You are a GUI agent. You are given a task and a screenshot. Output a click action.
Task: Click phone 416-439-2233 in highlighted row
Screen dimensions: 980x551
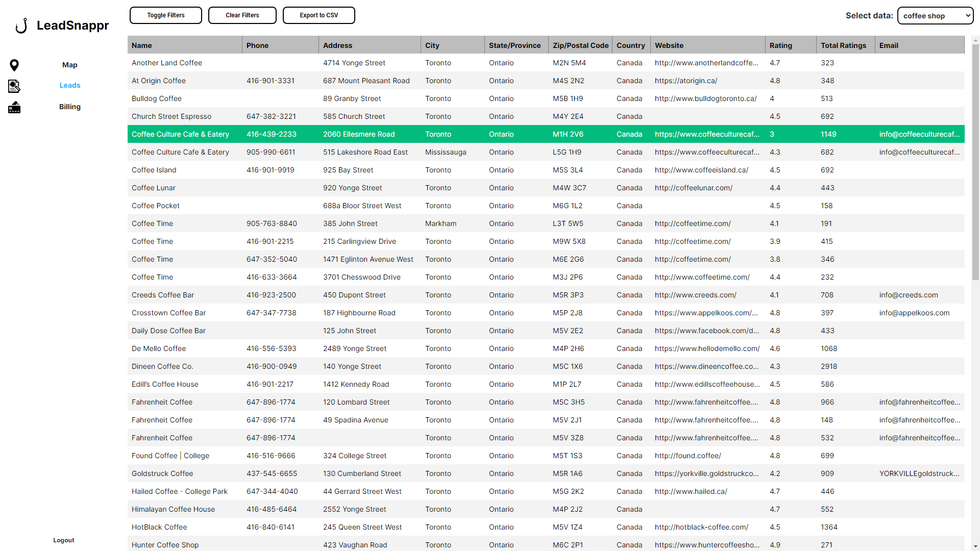pos(272,134)
